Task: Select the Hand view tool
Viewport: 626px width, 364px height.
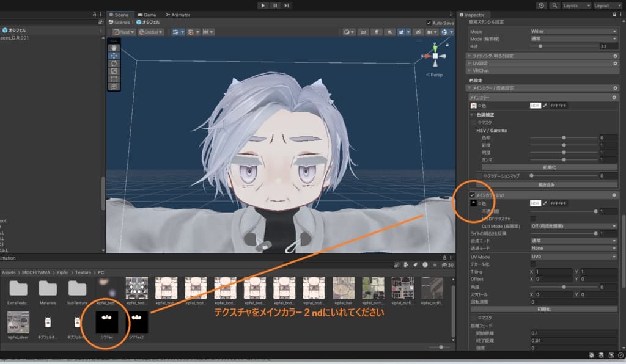Action: [x=114, y=47]
